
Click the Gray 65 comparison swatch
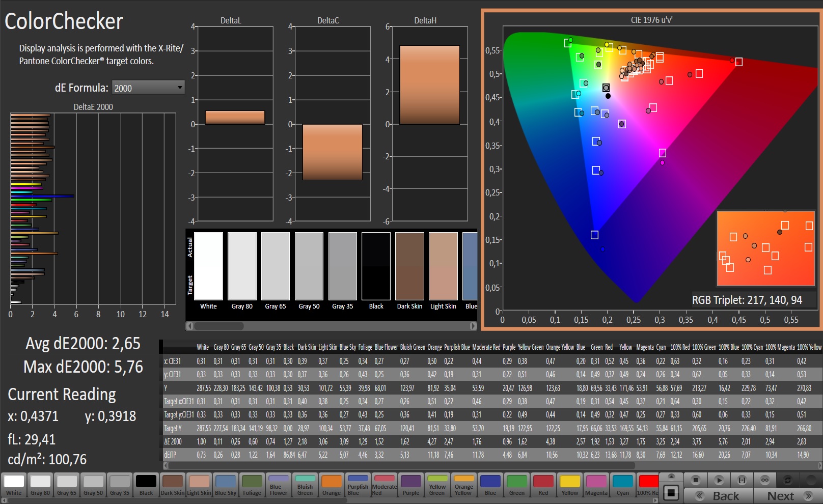276,266
